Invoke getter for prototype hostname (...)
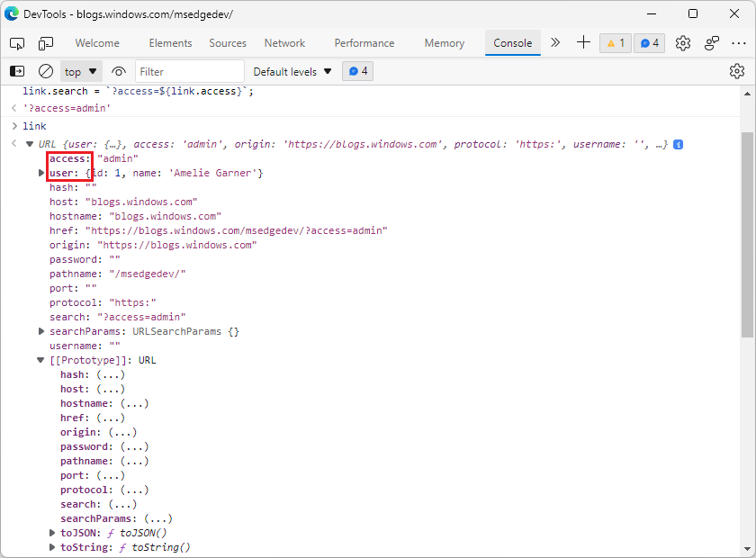756x558 pixels. [x=134, y=403]
